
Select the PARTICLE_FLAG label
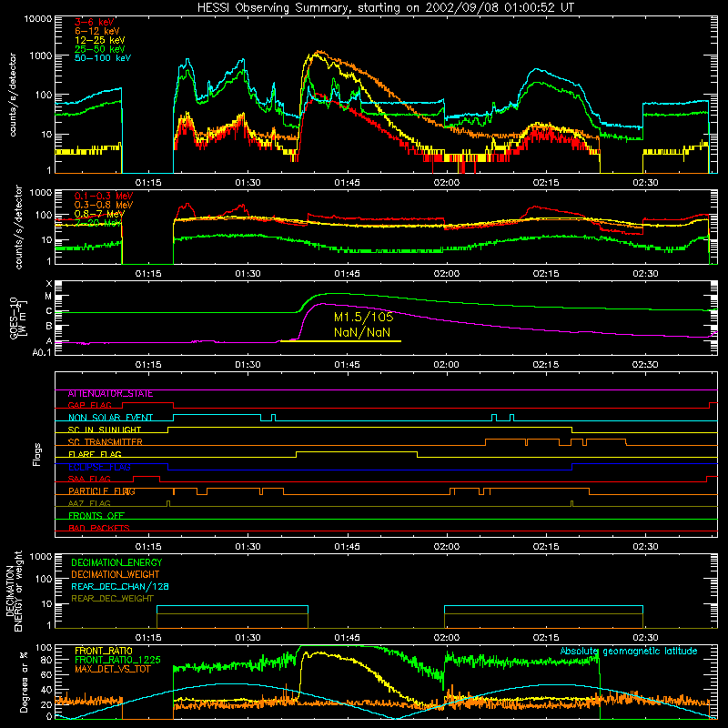(x=102, y=491)
